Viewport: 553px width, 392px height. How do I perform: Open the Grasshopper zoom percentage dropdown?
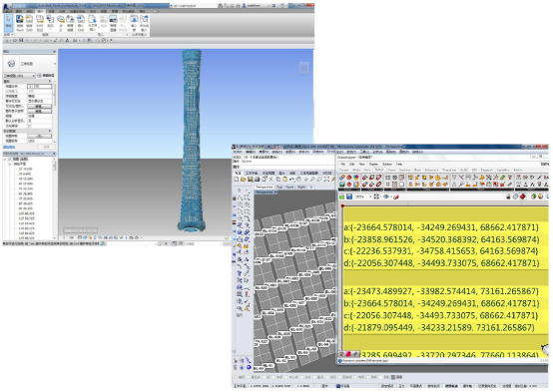363,196
